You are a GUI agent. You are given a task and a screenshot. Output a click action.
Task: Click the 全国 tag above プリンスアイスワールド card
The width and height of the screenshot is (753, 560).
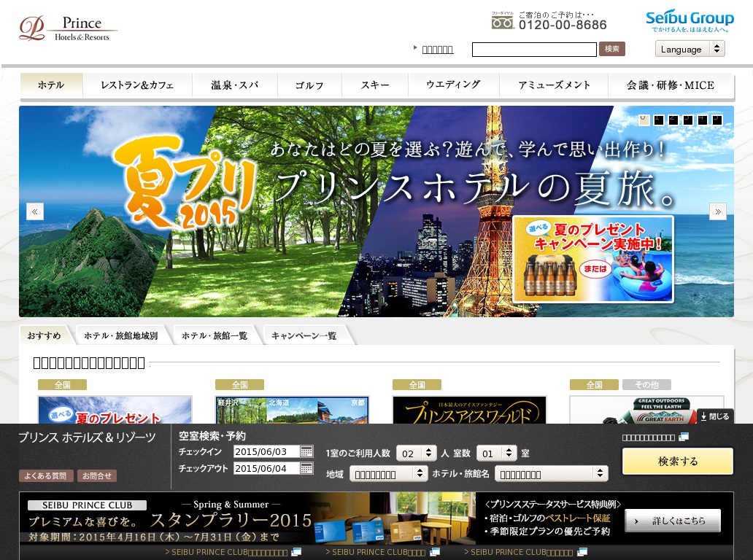pos(417,385)
